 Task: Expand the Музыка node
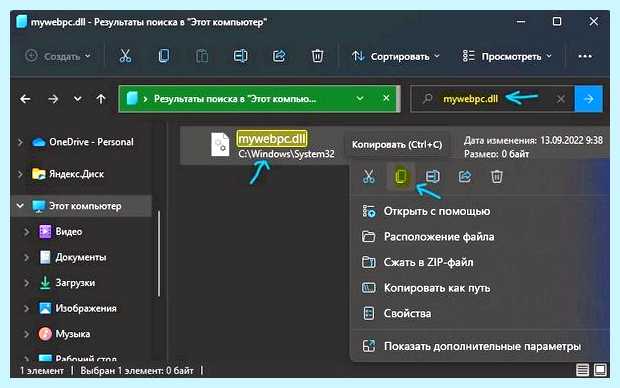26,334
